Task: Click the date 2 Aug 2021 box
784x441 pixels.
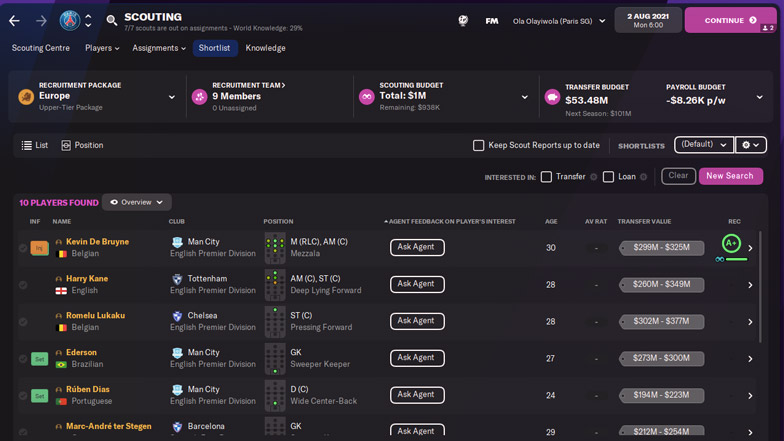Action: click(x=648, y=20)
